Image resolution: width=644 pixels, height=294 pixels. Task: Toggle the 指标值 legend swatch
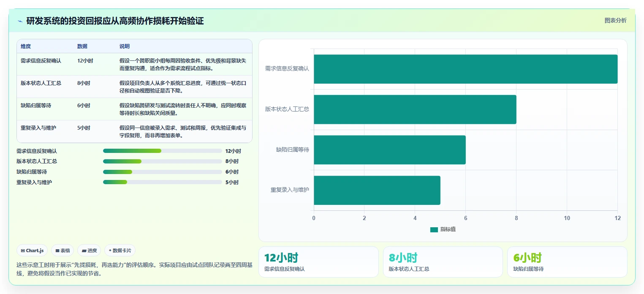[x=434, y=229]
